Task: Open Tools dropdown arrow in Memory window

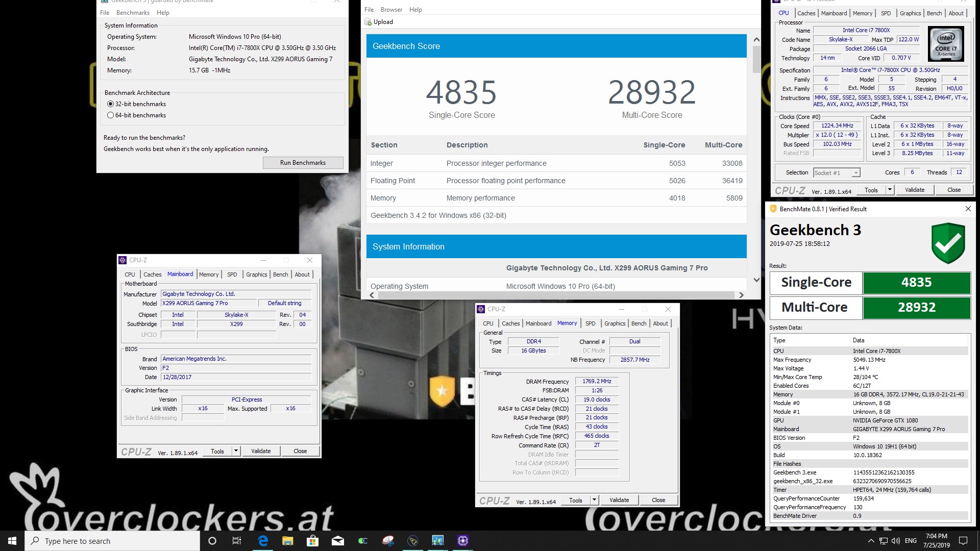Action: (x=594, y=500)
